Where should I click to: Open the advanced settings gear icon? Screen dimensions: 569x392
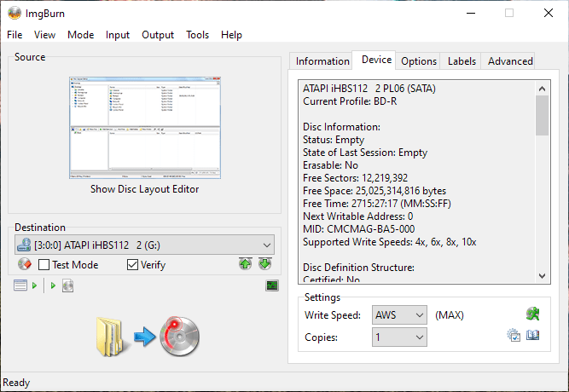[514, 335]
